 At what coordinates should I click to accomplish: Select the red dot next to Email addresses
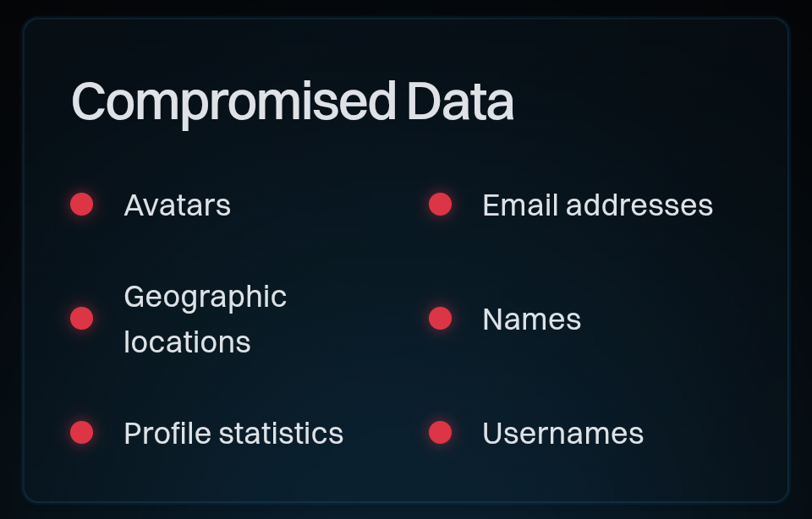pyautogui.click(x=440, y=205)
